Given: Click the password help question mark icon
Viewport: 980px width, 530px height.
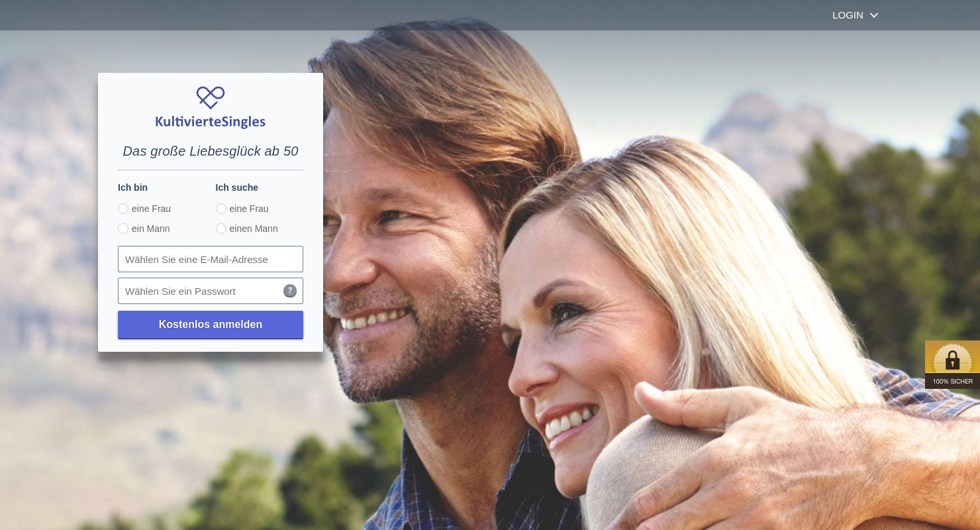Looking at the screenshot, I should click(290, 291).
